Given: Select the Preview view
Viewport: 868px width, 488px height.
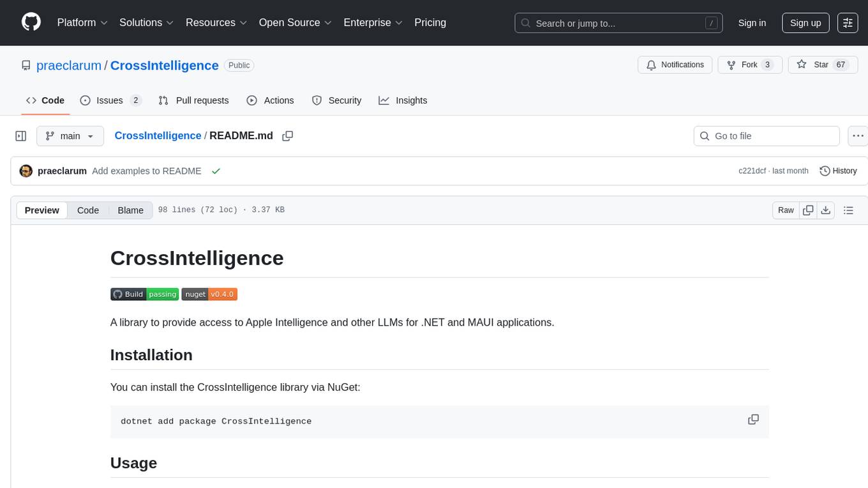Looking at the screenshot, I should coord(42,210).
